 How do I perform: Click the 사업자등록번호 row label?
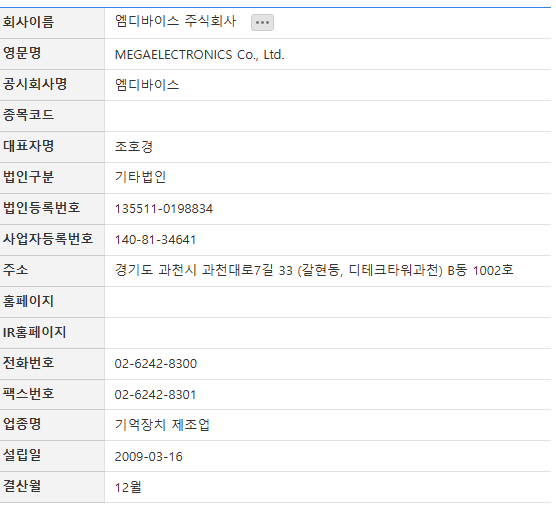(48, 238)
